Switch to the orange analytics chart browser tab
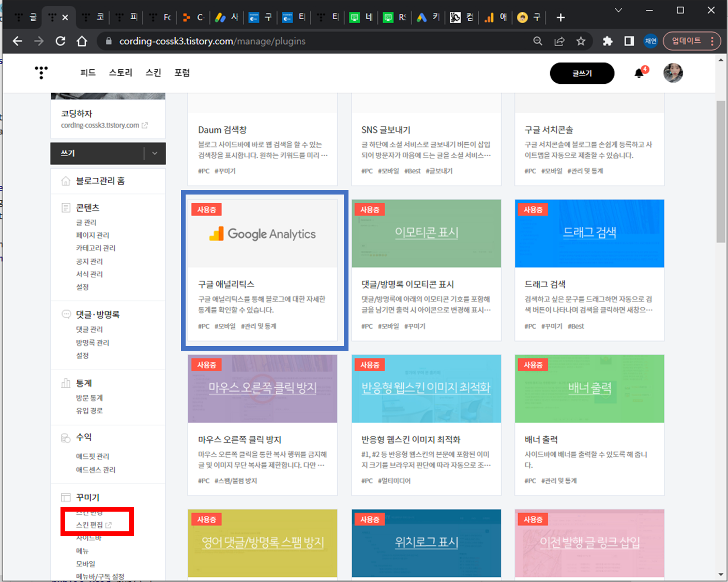 tap(489, 18)
